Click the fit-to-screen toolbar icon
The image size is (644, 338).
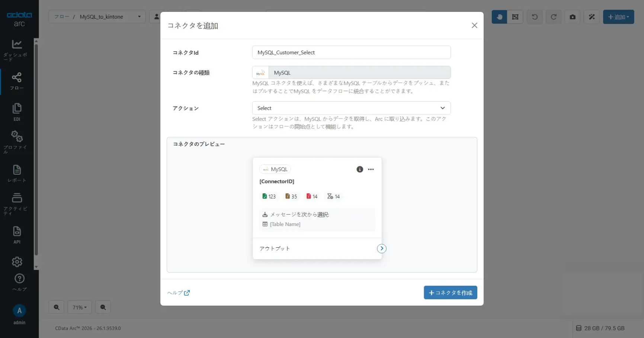[515, 17]
